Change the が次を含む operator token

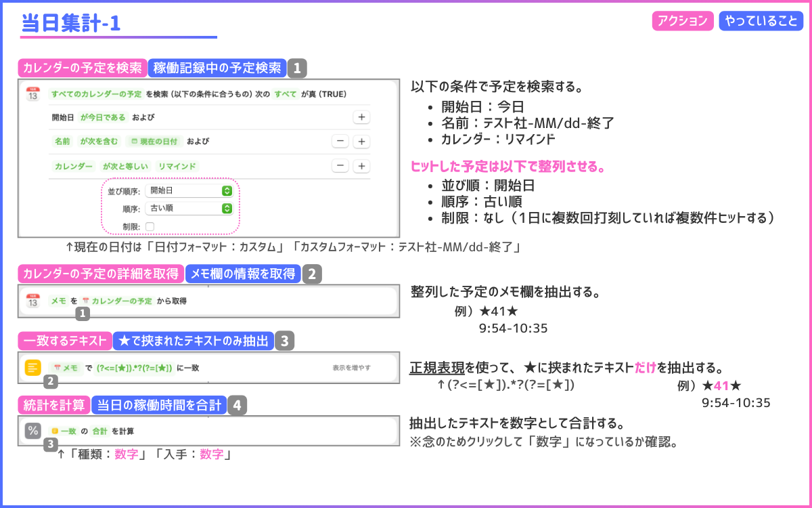click(99, 141)
